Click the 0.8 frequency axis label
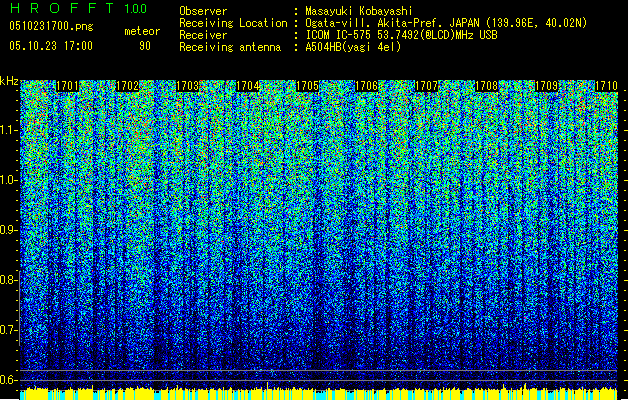This screenshot has height=400, width=629. click(9, 280)
